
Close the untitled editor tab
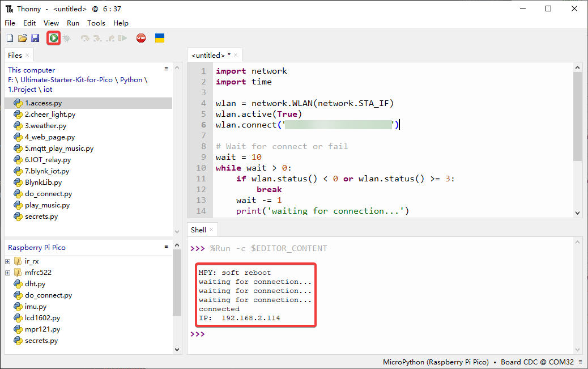(236, 55)
